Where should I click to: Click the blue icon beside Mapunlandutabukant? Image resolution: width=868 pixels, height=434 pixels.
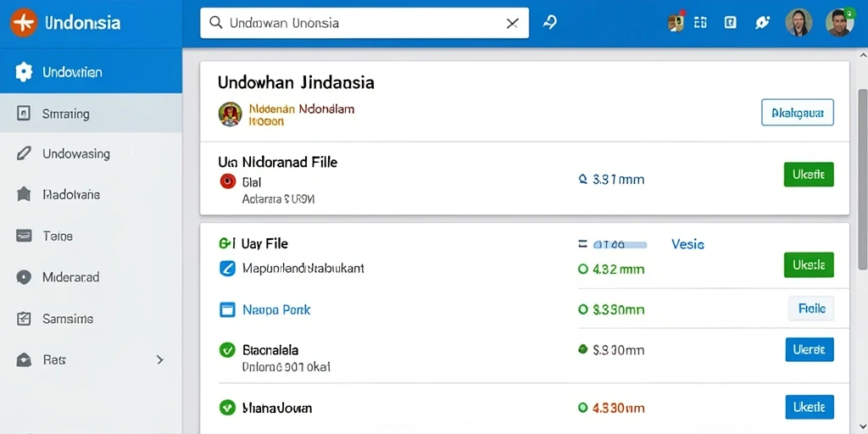[227, 269]
